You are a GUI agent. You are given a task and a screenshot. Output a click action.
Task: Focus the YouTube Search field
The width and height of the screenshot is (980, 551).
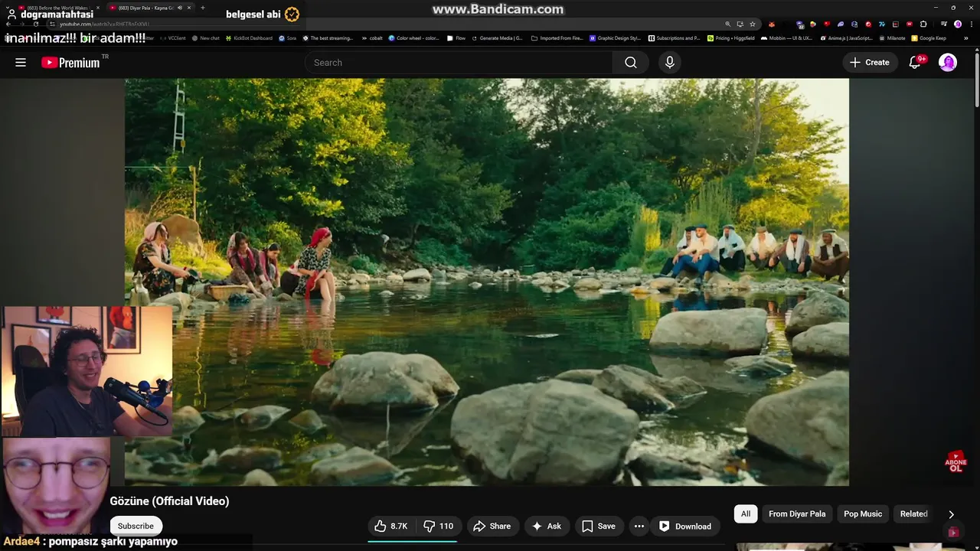point(459,63)
